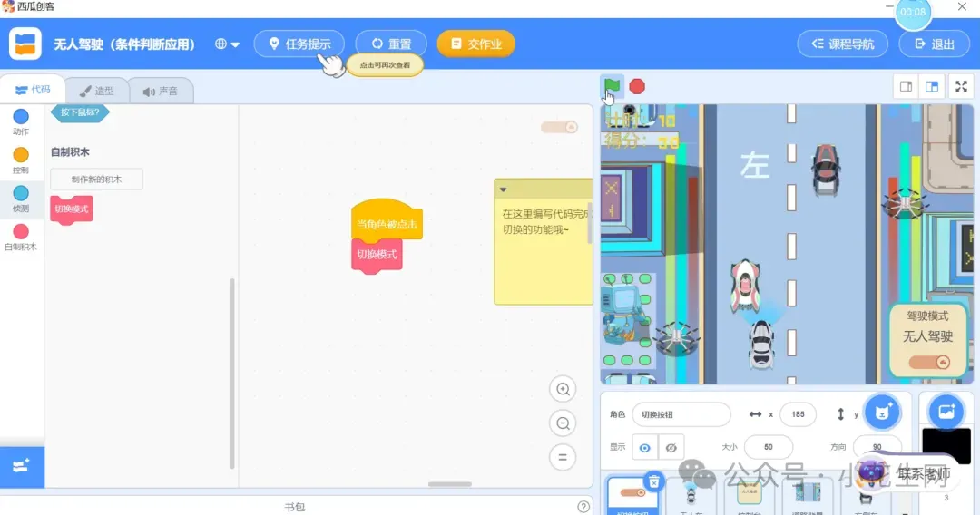
Task: Submit homework with 交作业
Action: pos(476,44)
